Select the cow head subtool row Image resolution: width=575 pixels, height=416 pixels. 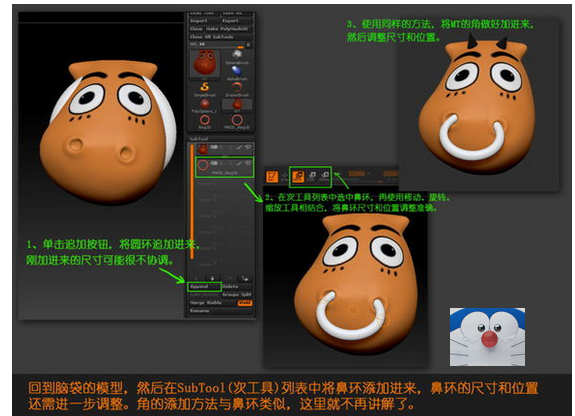coord(224,149)
